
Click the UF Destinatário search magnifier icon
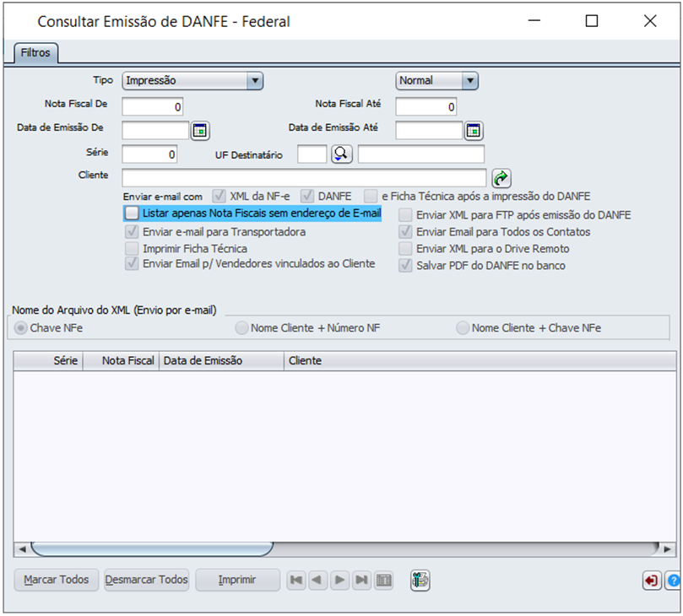[341, 154]
